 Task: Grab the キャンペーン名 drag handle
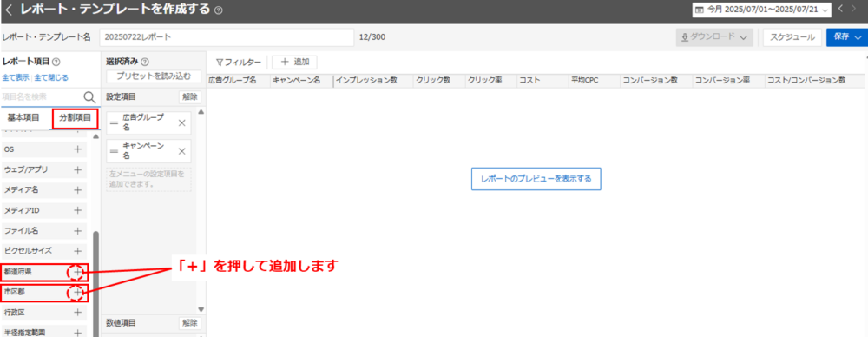[x=114, y=151]
